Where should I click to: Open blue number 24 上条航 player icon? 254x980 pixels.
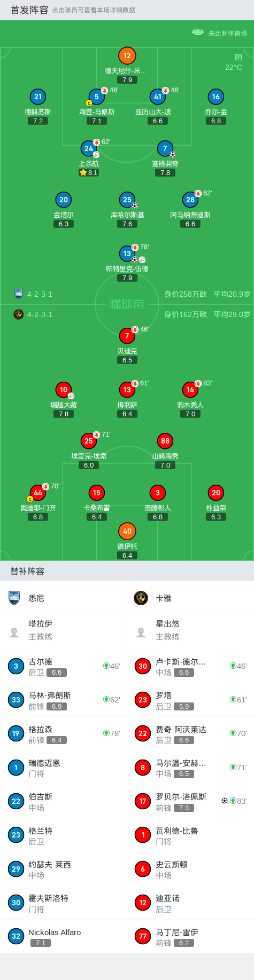(x=89, y=148)
